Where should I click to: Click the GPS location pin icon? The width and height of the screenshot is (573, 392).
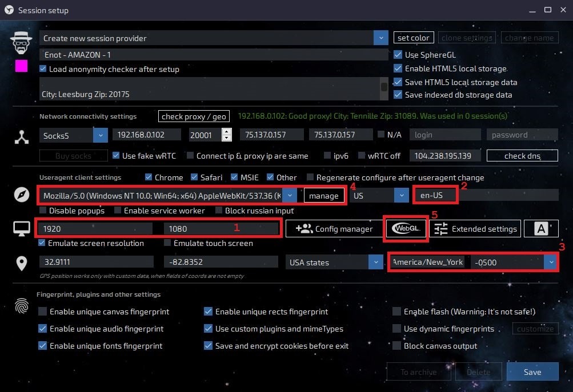click(x=22, y=263)
